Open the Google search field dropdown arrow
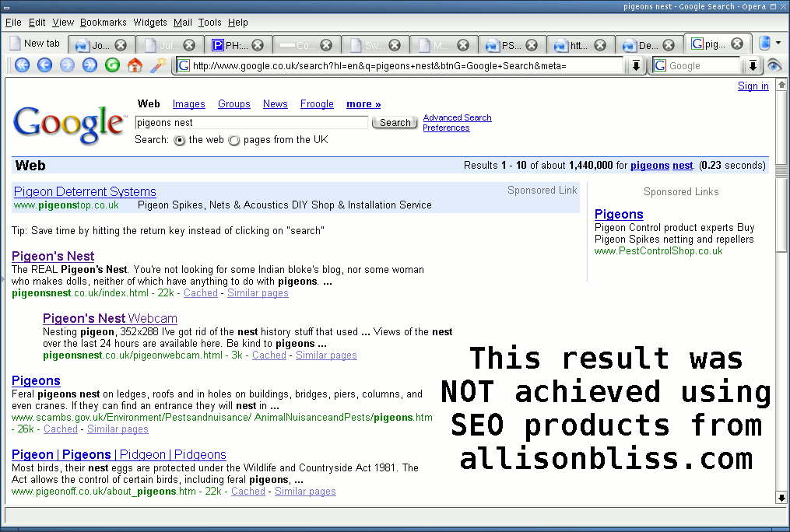The image size is (790, 532). 752,65
